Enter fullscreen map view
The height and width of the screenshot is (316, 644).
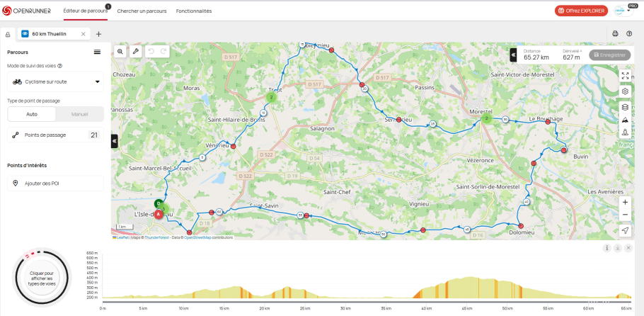coord(625,76)
